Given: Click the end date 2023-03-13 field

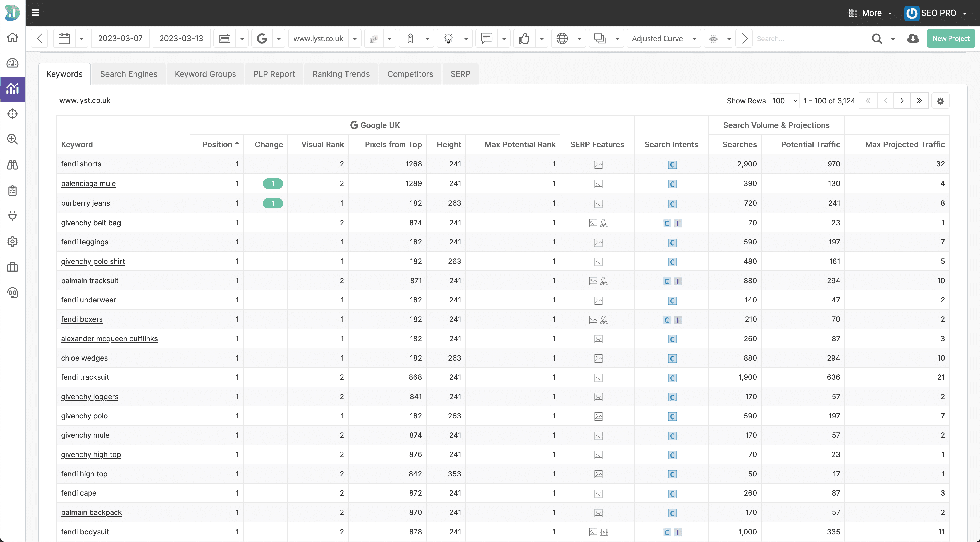Looking at the screenshot, I should [182, 38].
